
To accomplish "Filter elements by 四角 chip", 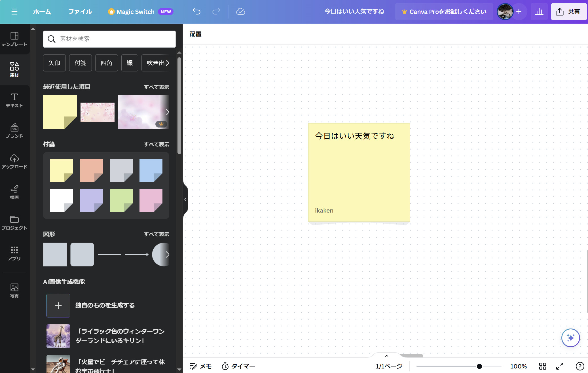I will pos(107,63).
